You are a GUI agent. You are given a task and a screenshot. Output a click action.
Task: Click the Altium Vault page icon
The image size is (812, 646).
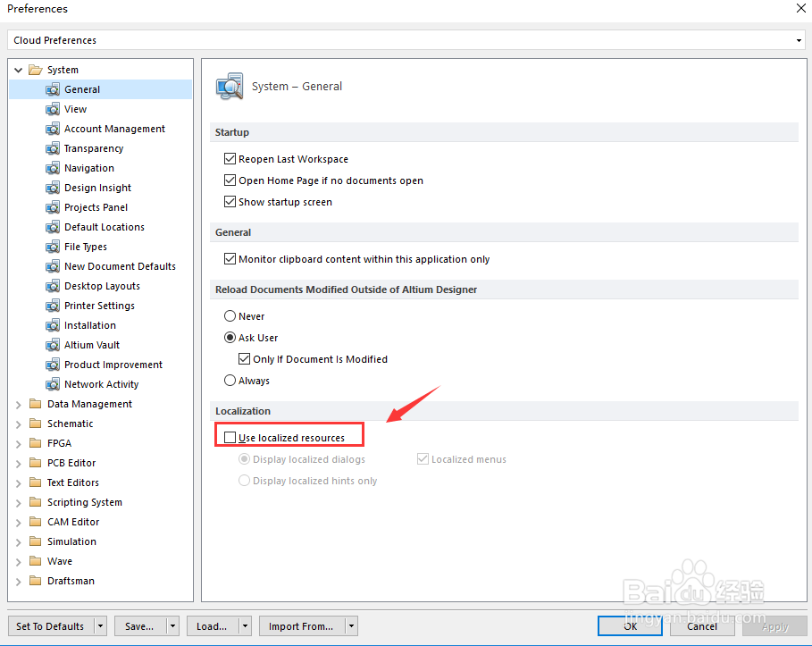click(53, 346)
